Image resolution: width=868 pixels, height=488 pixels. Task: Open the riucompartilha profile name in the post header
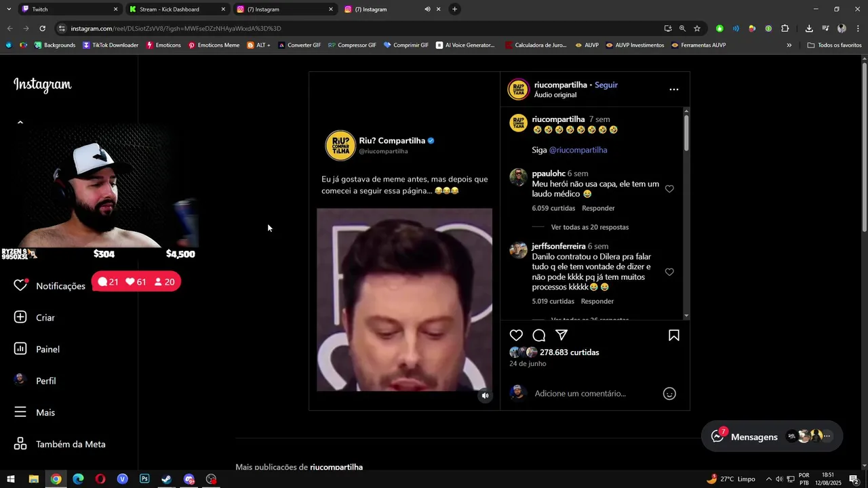point(560,85)
